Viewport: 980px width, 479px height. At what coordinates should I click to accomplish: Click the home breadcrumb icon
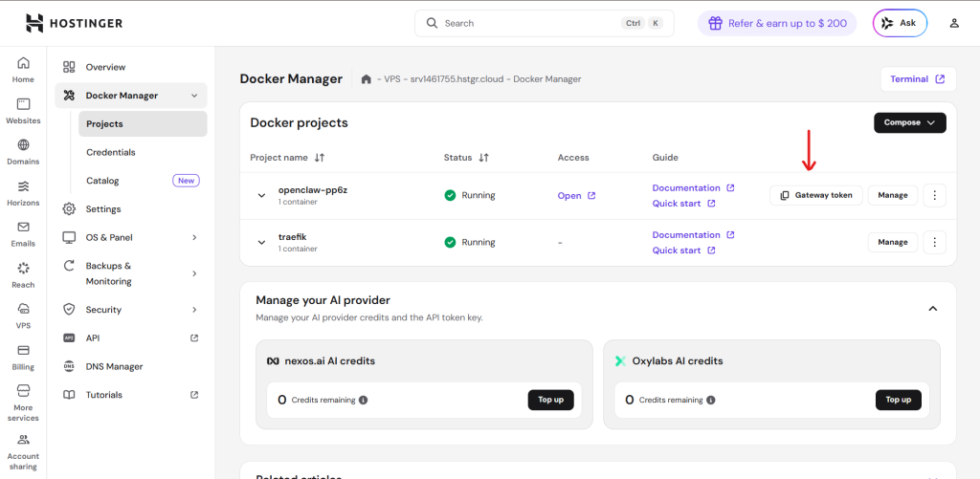click(367, 79)
